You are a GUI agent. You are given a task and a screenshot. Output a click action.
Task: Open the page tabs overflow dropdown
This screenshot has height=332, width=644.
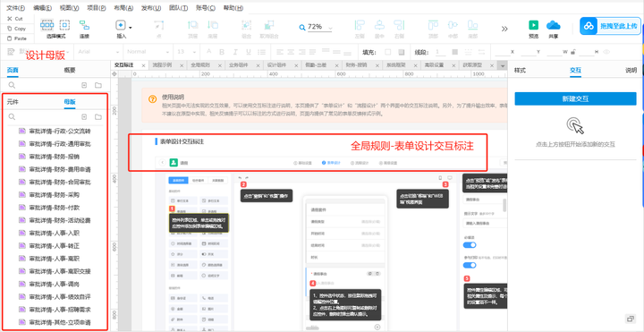pos(503,65)
